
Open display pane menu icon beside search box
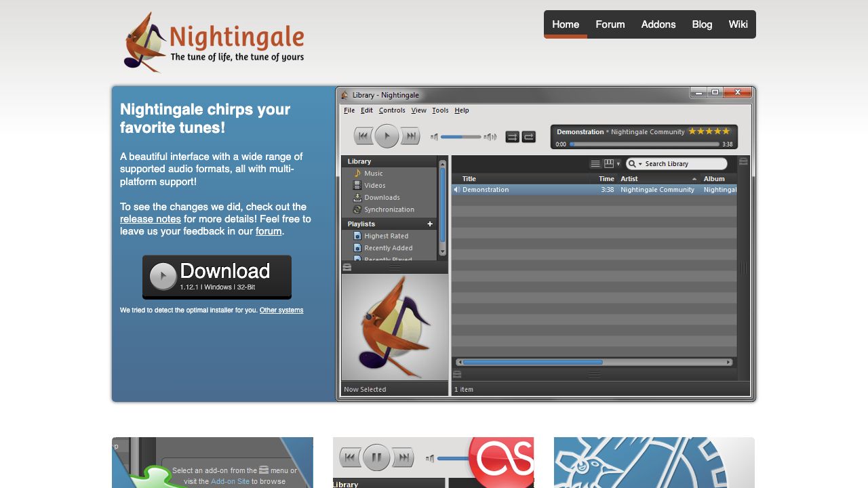743,162
